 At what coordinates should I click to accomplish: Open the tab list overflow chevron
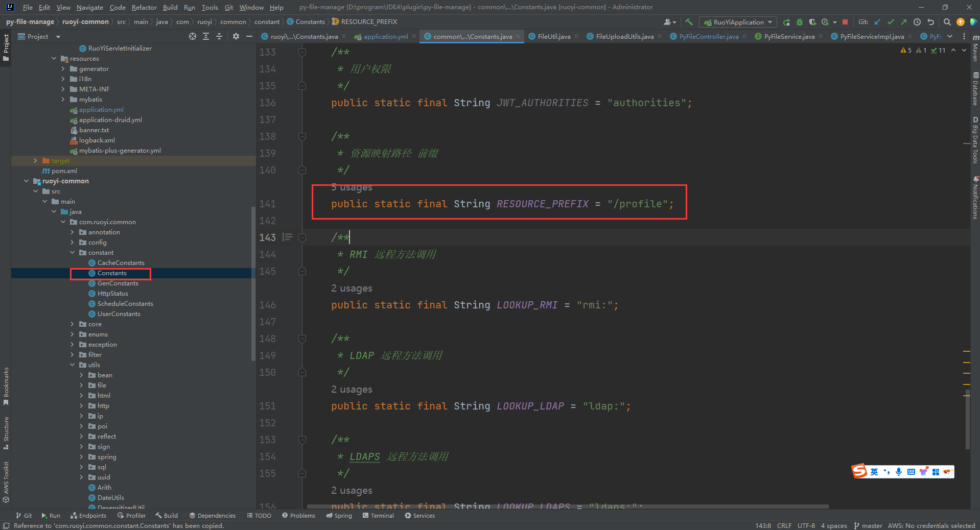(950, 36)
